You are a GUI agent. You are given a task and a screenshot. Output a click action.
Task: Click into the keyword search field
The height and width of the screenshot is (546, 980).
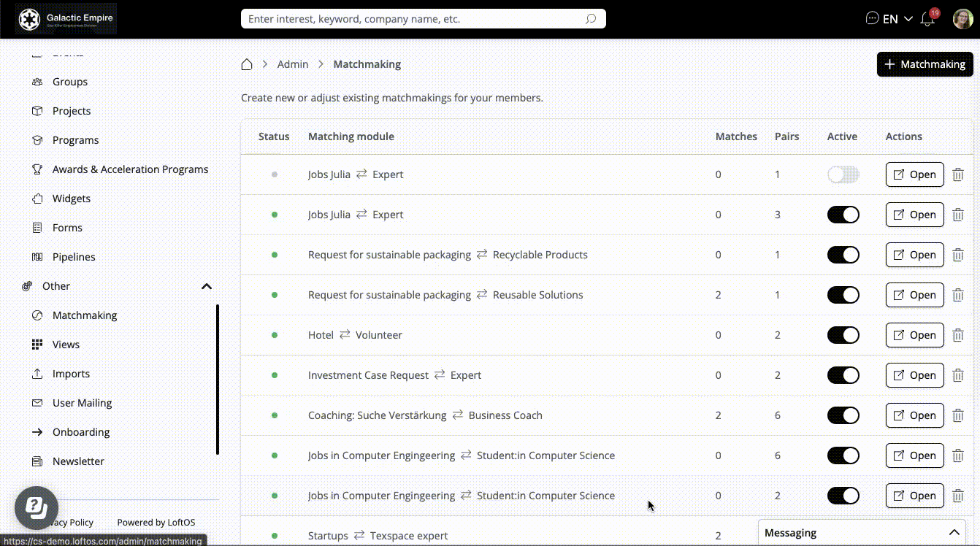click(413, 19)
